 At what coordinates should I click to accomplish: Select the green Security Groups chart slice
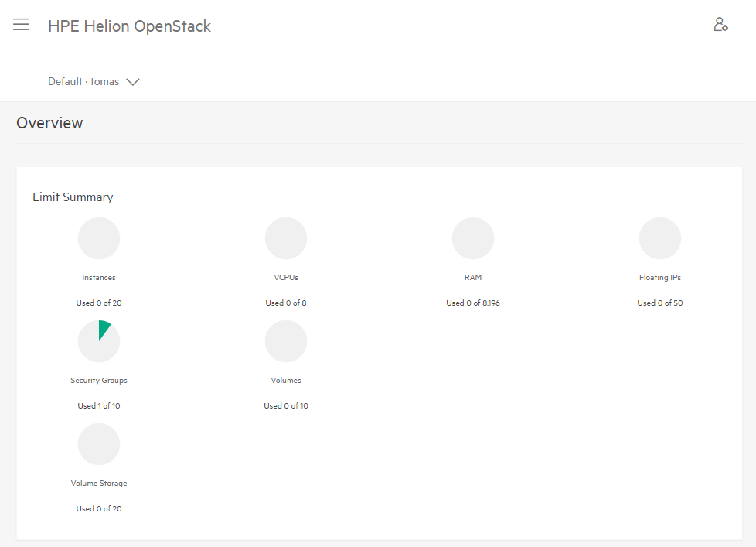(103, 330)
